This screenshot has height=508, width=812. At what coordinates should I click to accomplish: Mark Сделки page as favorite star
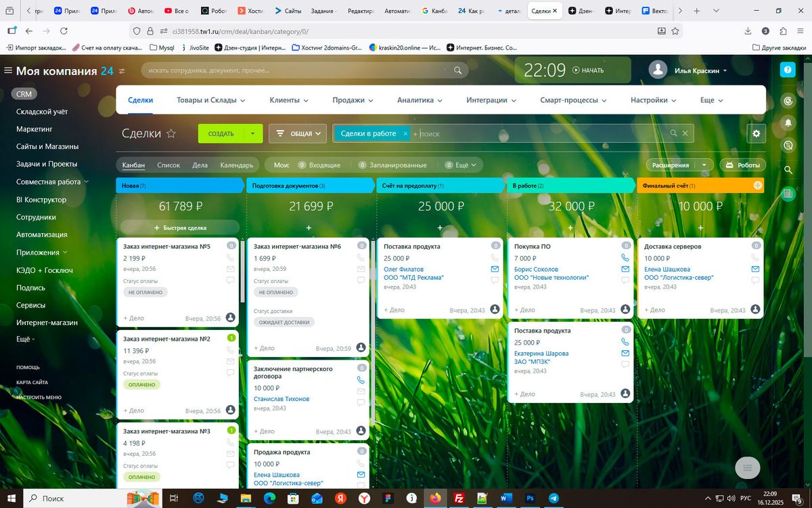(x=171, y=133)
